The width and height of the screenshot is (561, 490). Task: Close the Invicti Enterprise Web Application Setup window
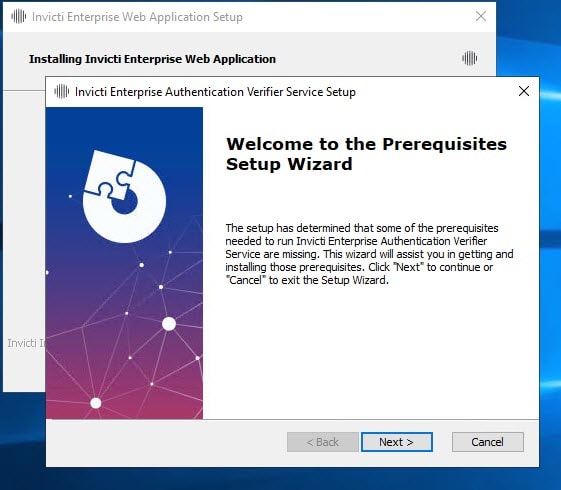481,16
